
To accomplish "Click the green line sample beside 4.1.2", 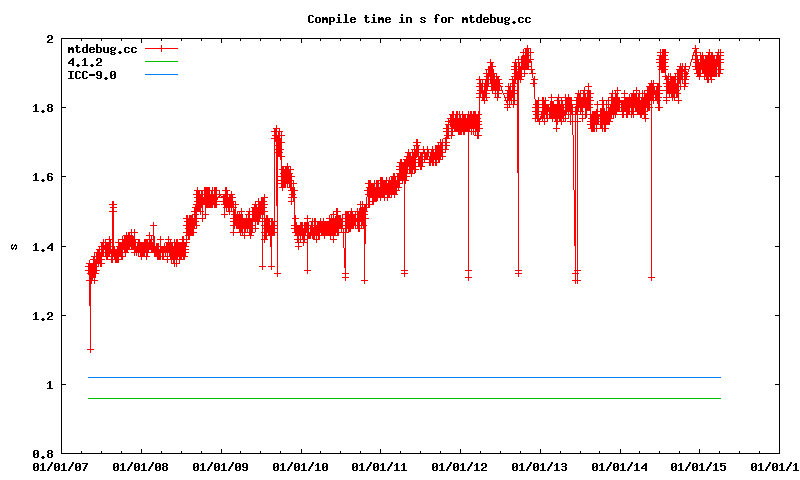I will [160, 62].
